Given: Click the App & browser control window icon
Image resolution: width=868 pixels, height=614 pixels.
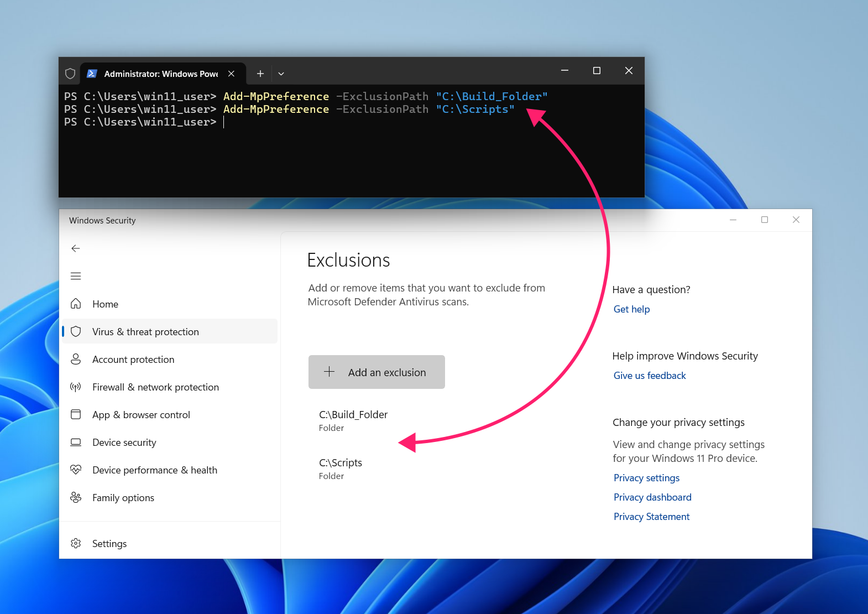Looking at the screenshot, I should [x=76, y=414].
